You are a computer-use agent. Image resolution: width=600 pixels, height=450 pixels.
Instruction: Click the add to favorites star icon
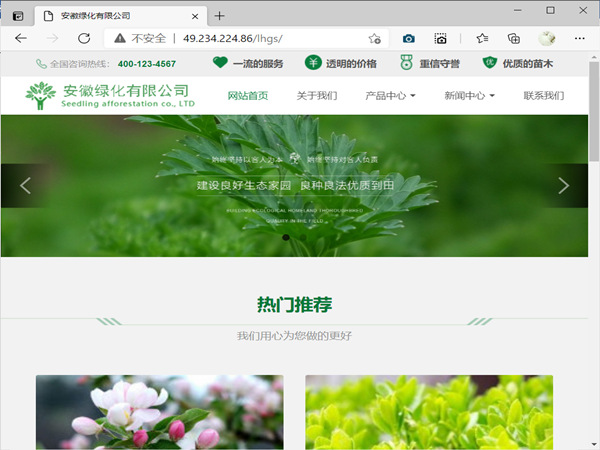[x=374, y=38]
